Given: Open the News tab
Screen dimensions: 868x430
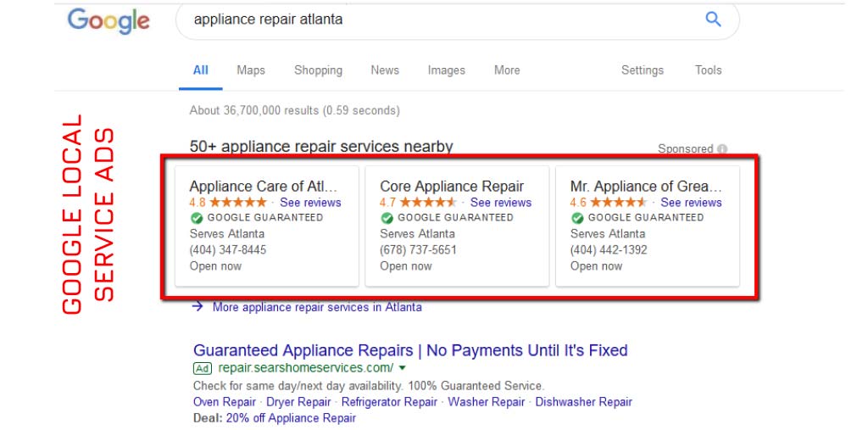Looking at the screenshot, I should click(385, 70).
